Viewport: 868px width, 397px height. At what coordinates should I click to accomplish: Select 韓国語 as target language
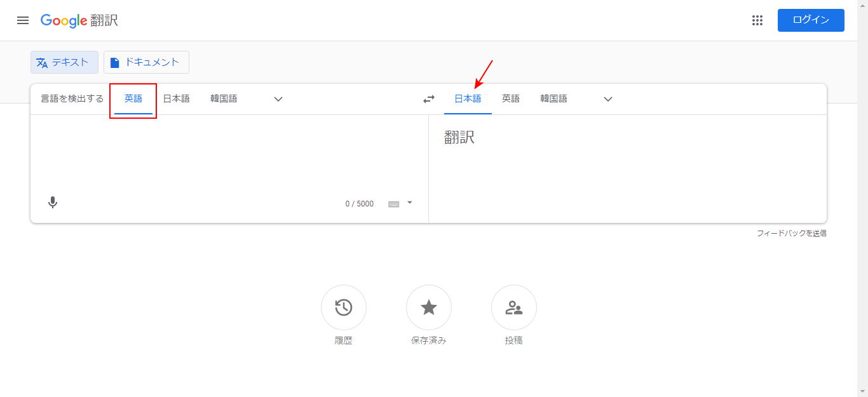pyautogui.click(x=554, y=99)
